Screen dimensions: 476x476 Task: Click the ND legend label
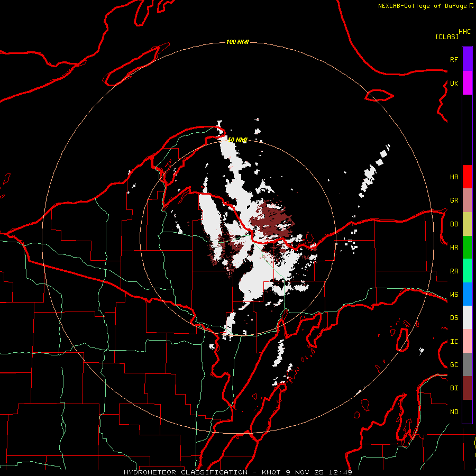click(454, 412)
